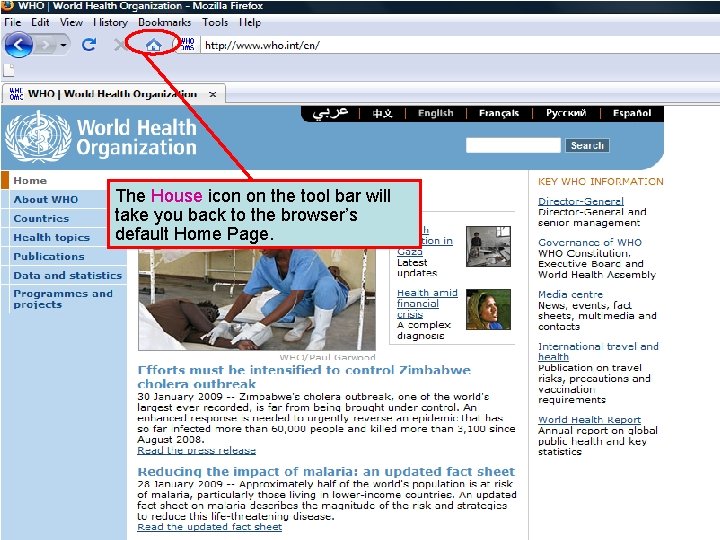Click the Gaza hospital thumbnail image
This screenshot has width=720, height=540.
488,246
